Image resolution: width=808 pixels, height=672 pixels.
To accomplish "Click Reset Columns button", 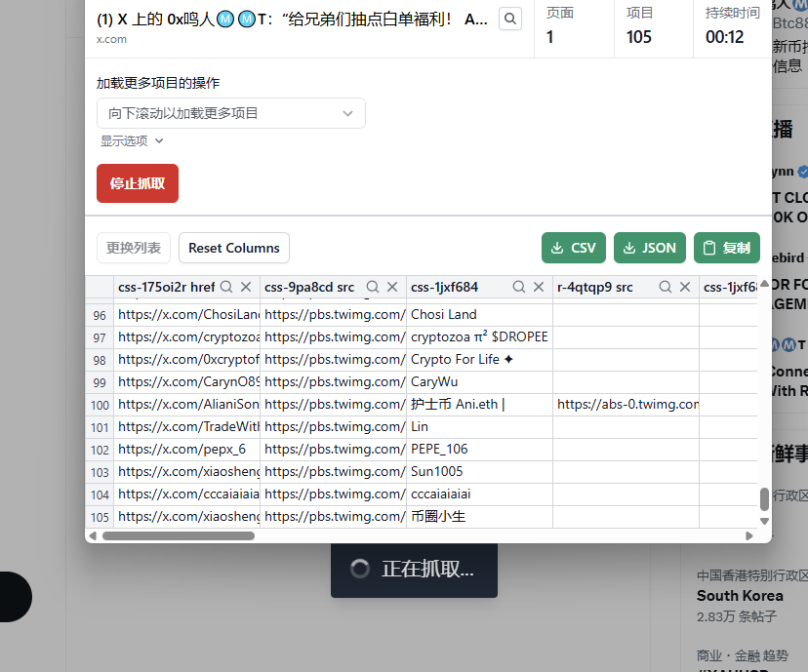I will [x=234, y=248].
